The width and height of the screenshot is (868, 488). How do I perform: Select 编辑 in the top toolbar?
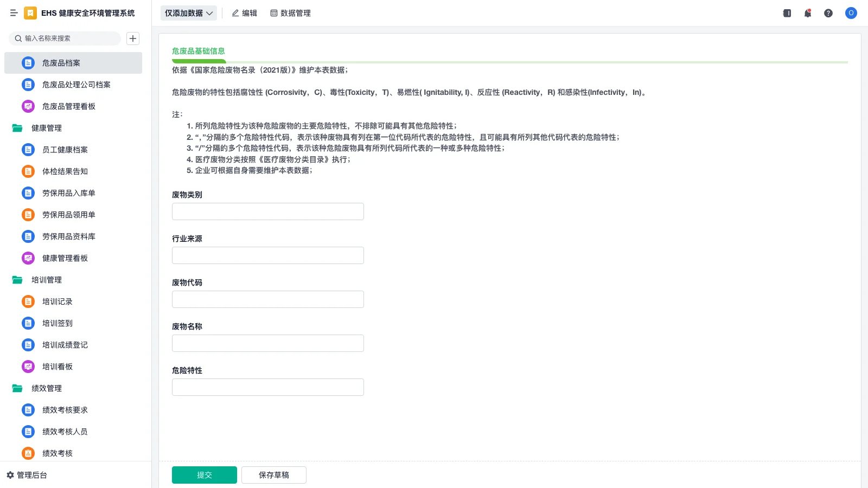tap(245, 13)
